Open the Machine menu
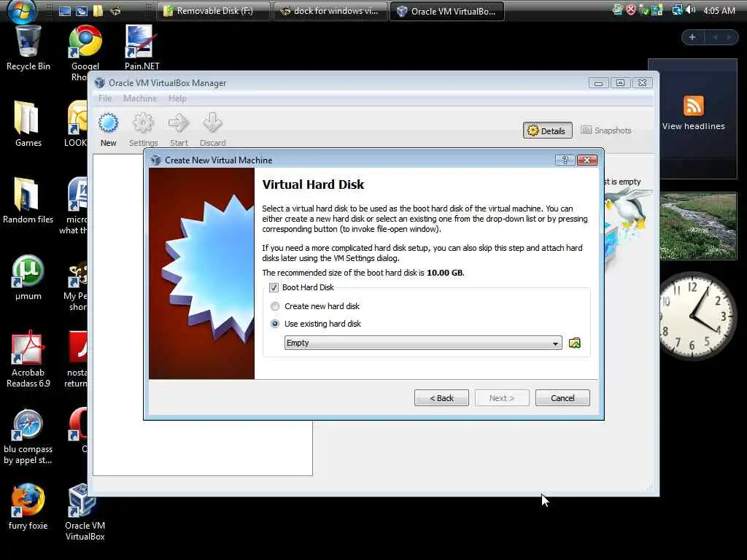747x560 pixels. pos(139,98)
